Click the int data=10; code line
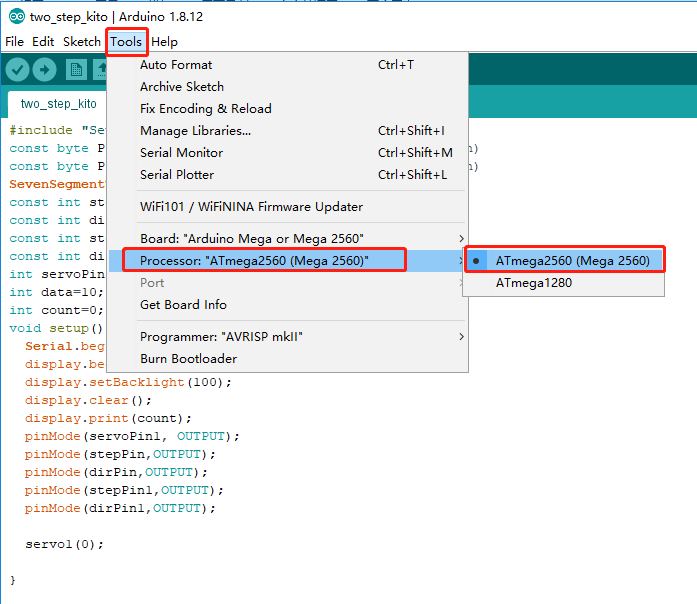The width and height of the screenshot is (697, 604). 56,292
